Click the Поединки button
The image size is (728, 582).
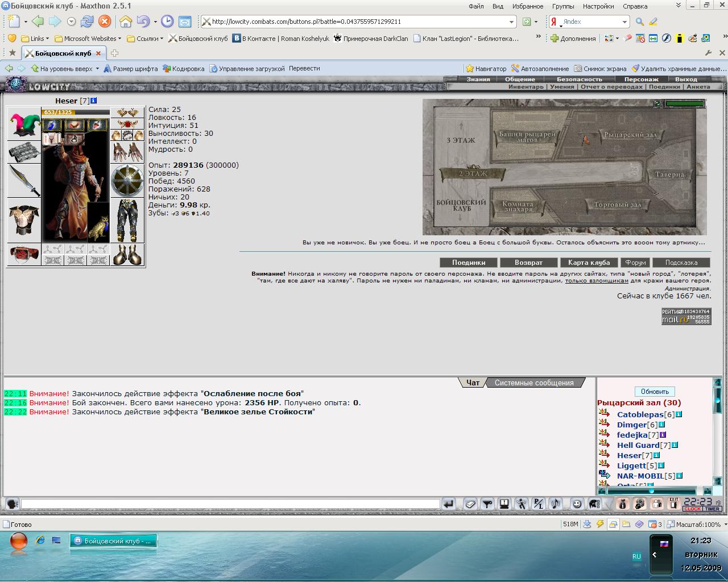coord(469,263)
